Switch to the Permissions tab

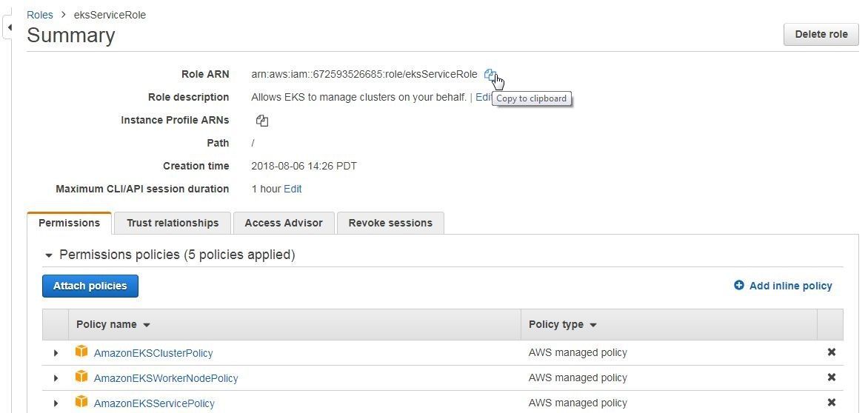pyautogui.click(x=69, y=223)
